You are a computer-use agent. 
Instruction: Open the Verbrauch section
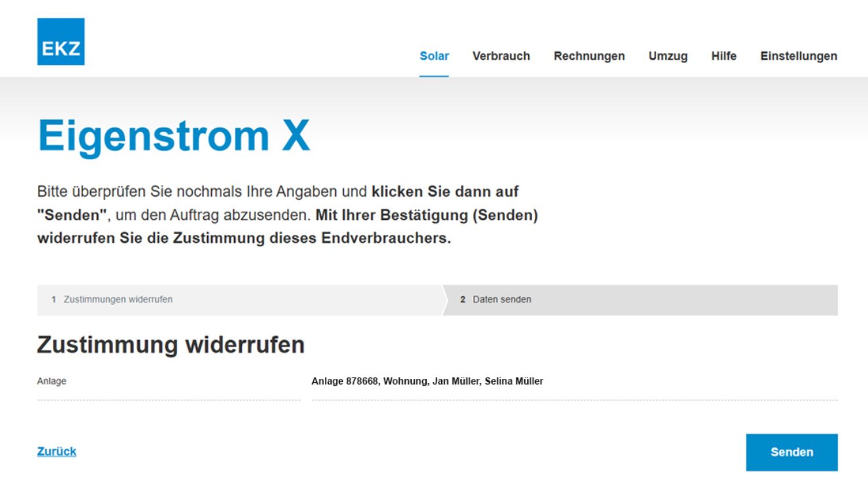pos(501,56)
